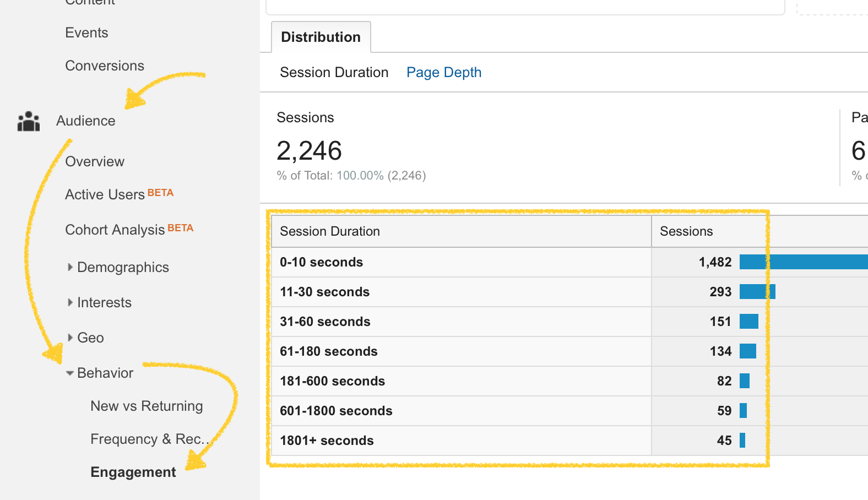
Task: Select the 0-10 seconds row
Action: (x=569, y=262)
